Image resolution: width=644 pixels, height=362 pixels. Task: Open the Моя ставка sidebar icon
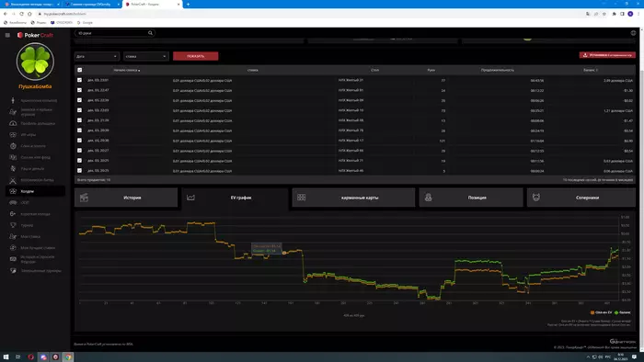point(13,236)
